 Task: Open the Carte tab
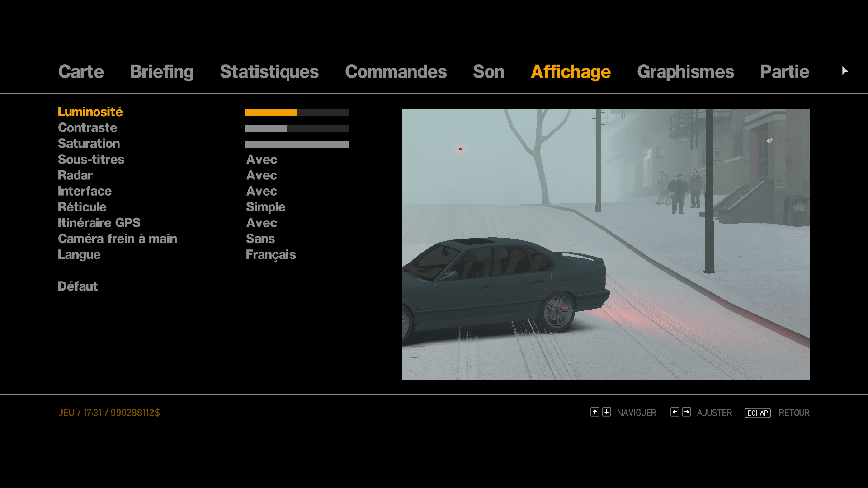81,72
